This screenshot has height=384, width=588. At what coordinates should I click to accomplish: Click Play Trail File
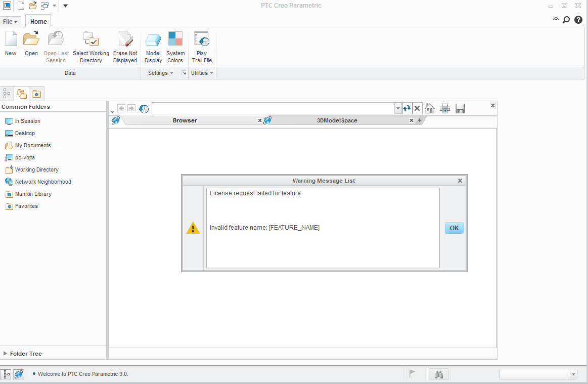(x=202, y=47)
